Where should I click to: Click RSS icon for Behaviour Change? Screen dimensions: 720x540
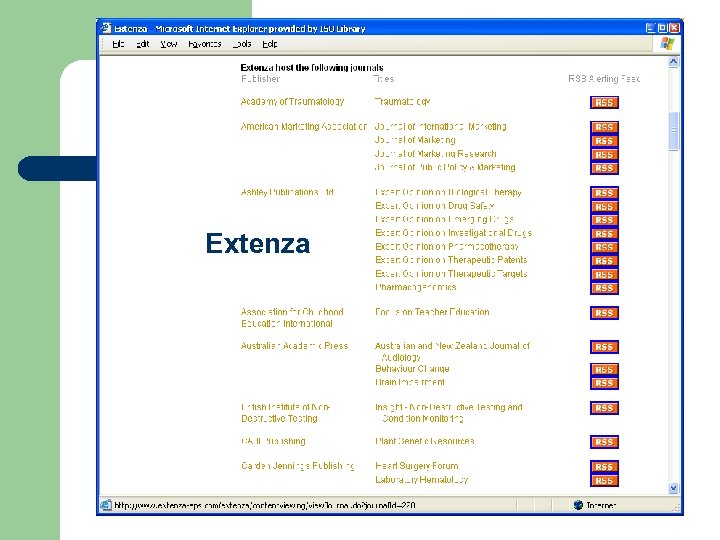click(604, 370)
